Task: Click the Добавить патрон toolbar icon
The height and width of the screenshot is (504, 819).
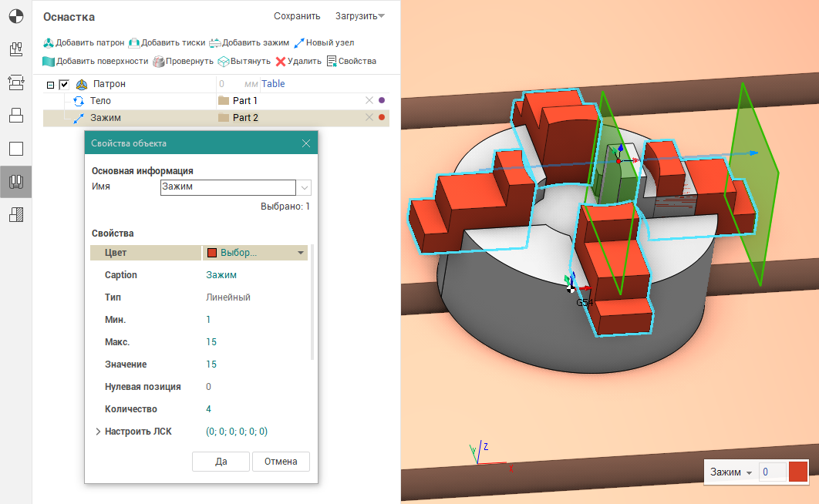Action: click(49, 43)
